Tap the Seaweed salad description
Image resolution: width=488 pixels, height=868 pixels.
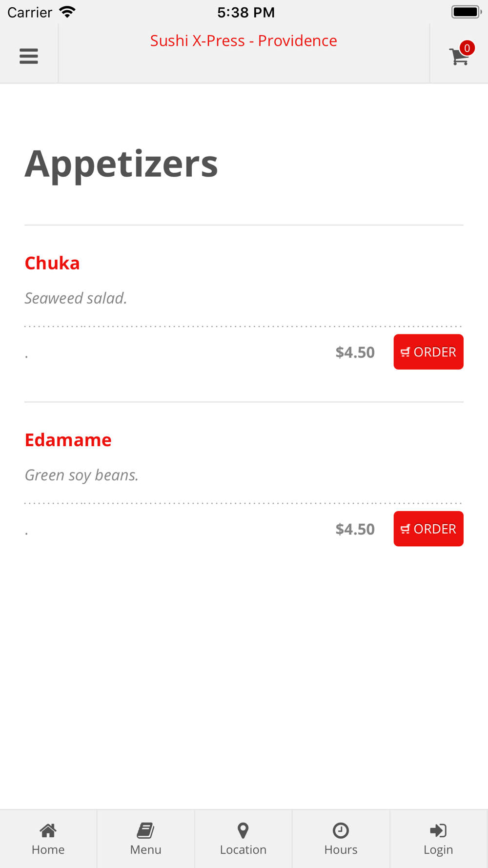76,298
